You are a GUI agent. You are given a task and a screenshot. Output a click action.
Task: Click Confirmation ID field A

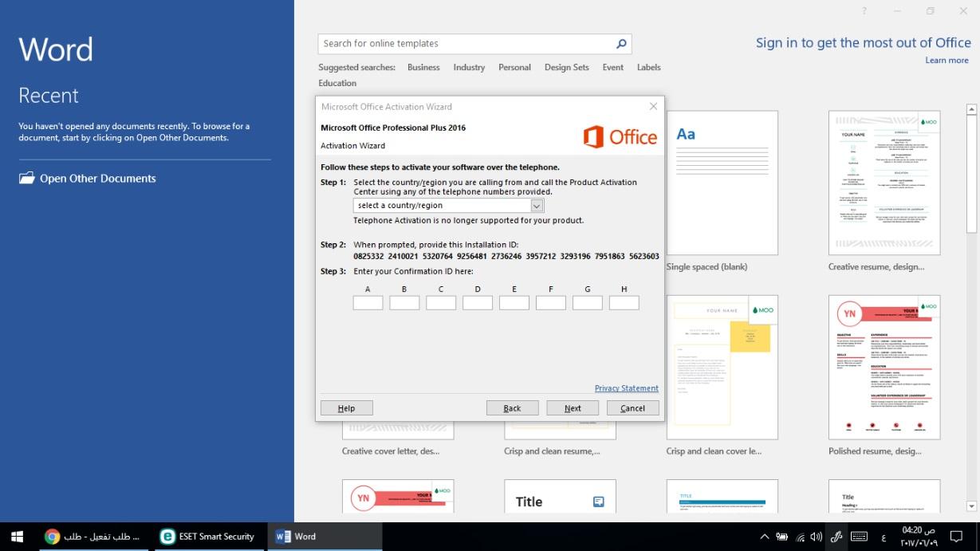pyautogui.click(x=368, y=303)
